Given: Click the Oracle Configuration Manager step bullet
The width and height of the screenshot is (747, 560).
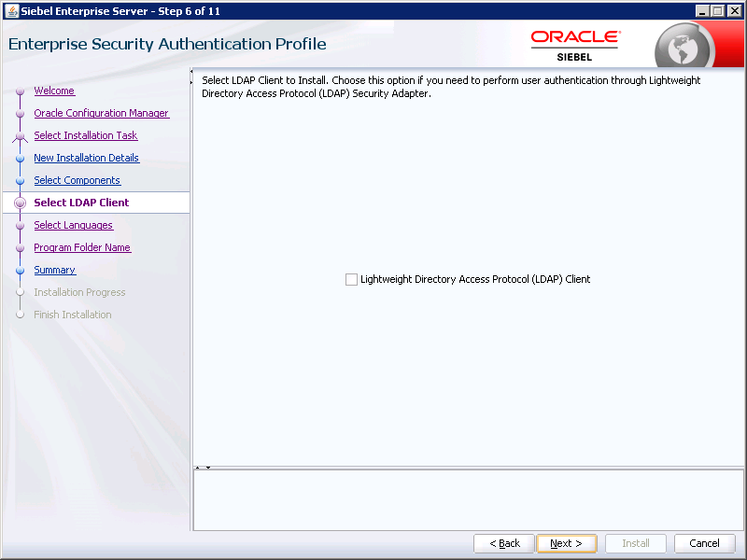Looking at the screenshot, I should [20, 113].
